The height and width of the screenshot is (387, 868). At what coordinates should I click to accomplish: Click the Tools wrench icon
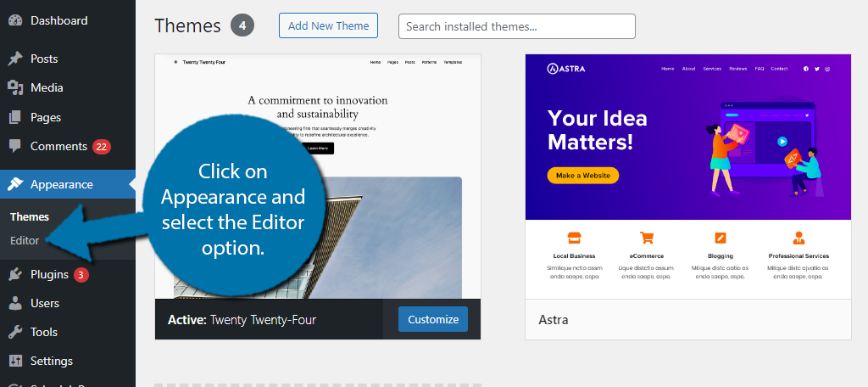15,332
